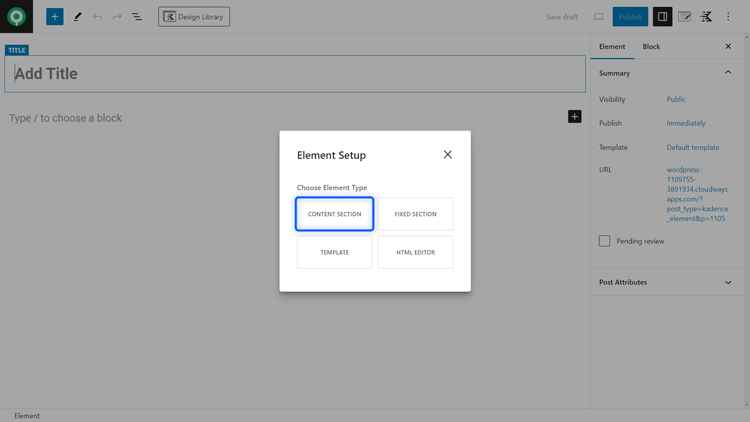Viewport: 750px width, 422px height.
Task: Expand the Post Attributes section
Action: click(x=665, y=282)
